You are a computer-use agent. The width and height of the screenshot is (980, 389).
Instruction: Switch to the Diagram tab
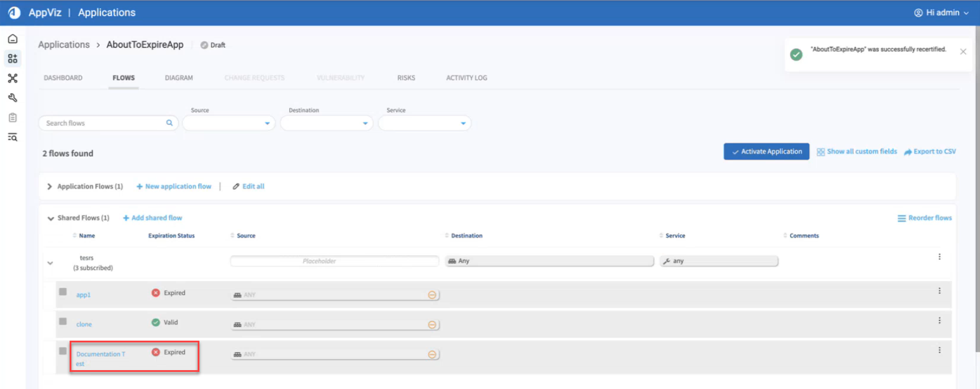179,78
